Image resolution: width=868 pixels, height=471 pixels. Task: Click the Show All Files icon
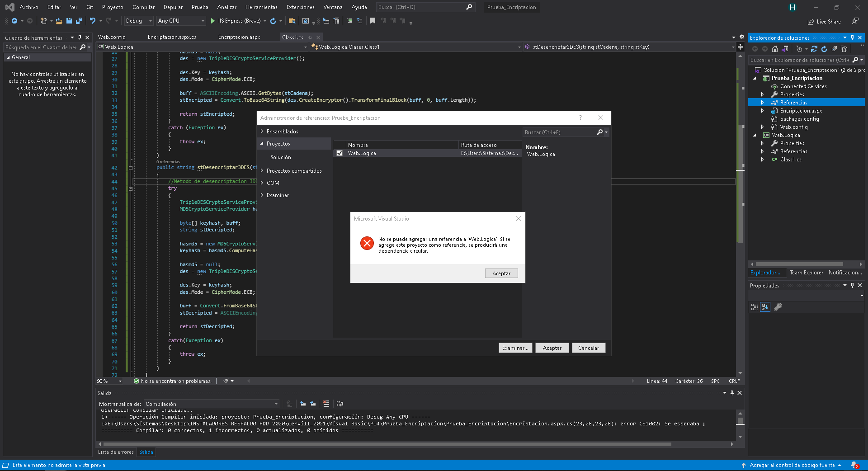[x=844, y=49]
